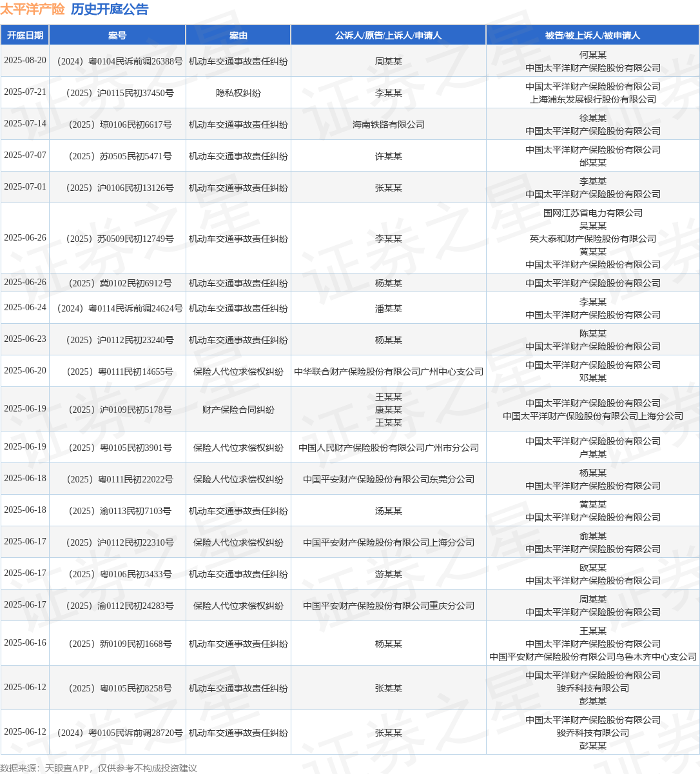This screenshot has height=774, width=700.
Task: Click case number (2025)新0109民初1668号
Action: (x=117, y=644)
